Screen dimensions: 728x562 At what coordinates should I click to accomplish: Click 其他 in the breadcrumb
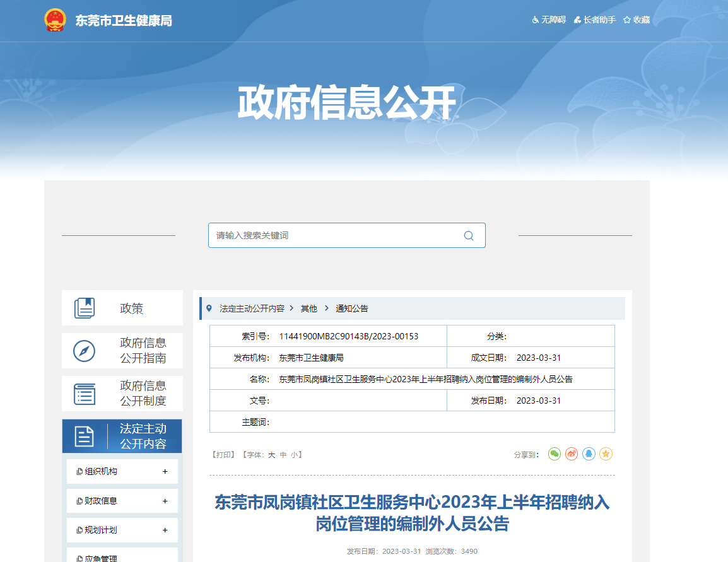point(308,309)
